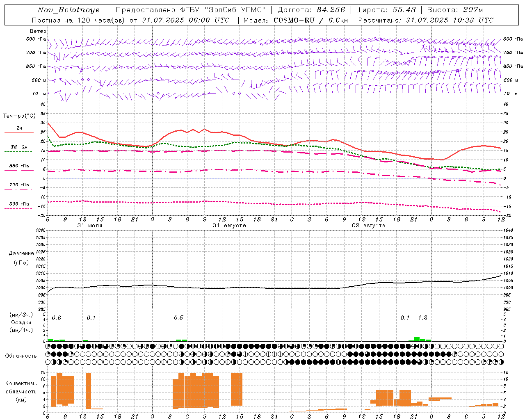
Task: Click the 'Рассчитано: 31.07.2025 10:38 UTC' timestamp
Action: pyautogui.click(x=426, y=20)
